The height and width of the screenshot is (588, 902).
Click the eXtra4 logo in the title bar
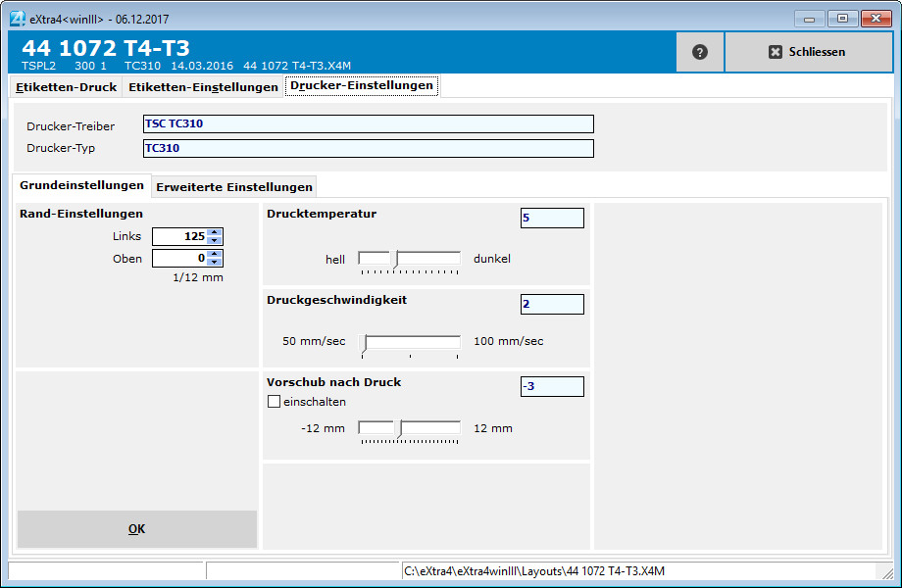[x=14, y=17]
